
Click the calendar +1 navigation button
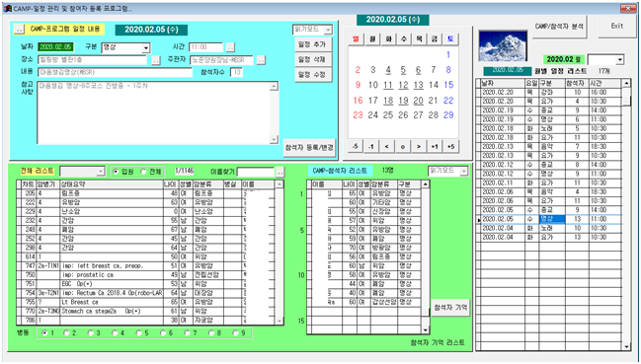[435, 147]
